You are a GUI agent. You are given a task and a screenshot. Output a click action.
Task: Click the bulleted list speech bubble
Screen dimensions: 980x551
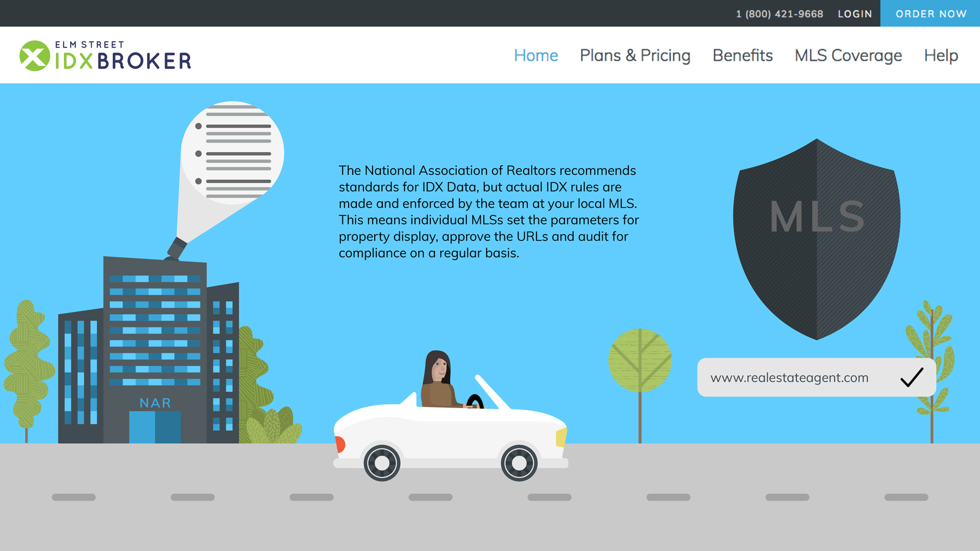(x=232, y=153)
